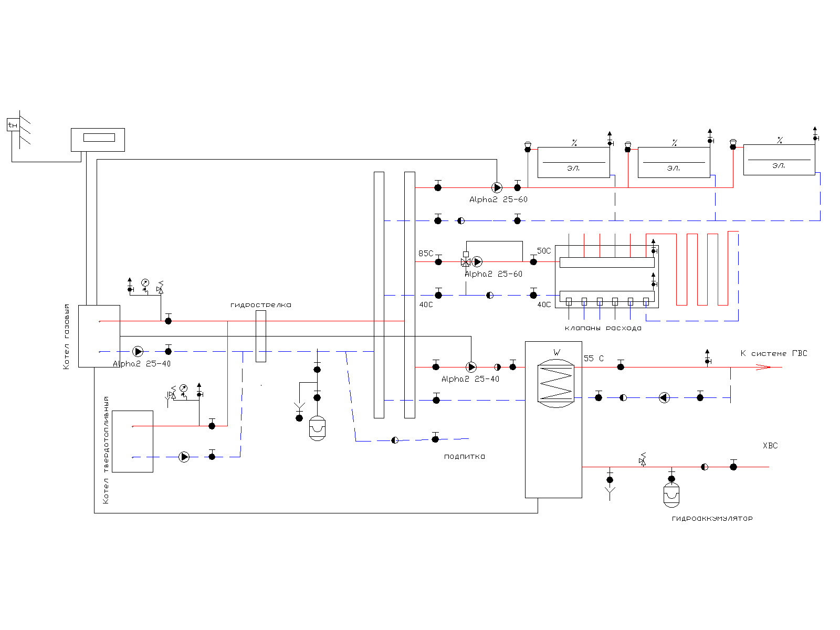Viewport: 840px width, 630px height.
Task: Select the ГВС recirculation pump symbol
Action: pos(664,397)
